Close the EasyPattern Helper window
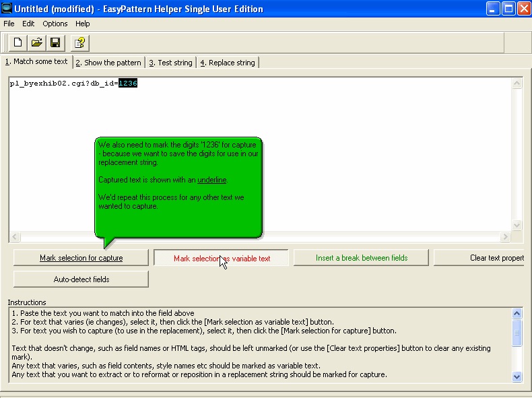Viewport: 532px width, 398px height. coord(524,9)
